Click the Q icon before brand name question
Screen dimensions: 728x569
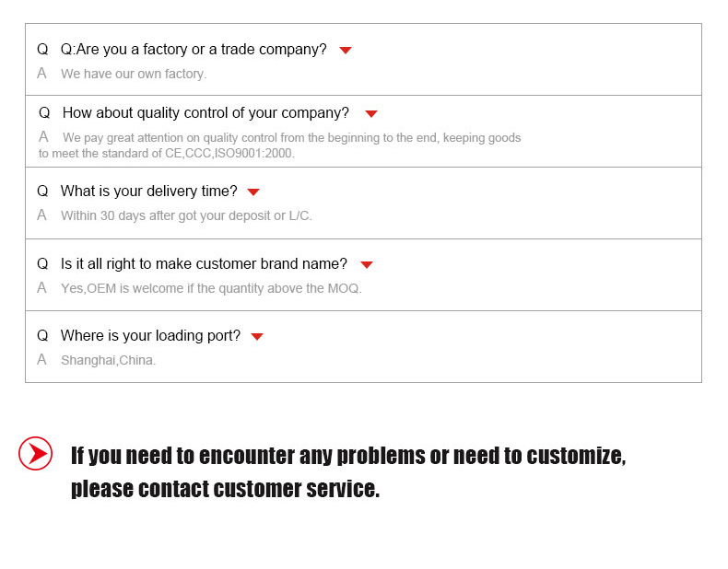42,264
